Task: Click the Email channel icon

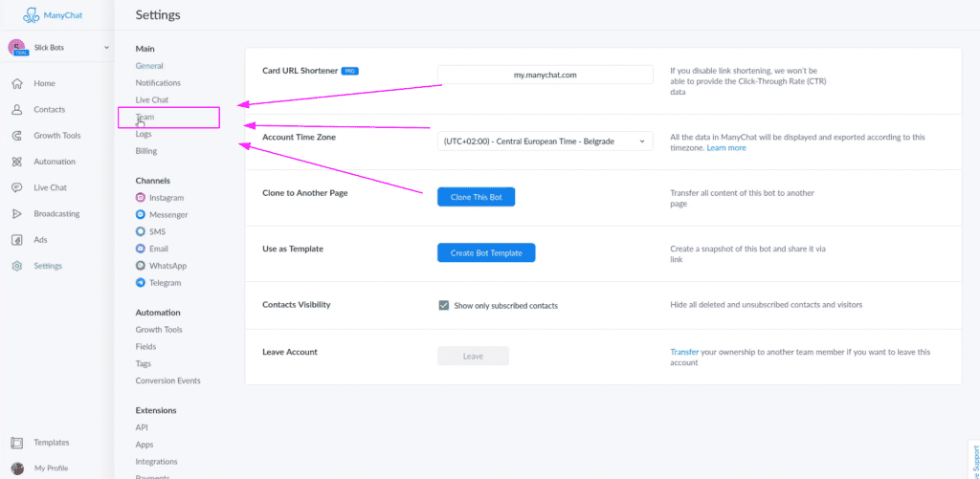Action: pyautogui.click(x=141, y=249)
